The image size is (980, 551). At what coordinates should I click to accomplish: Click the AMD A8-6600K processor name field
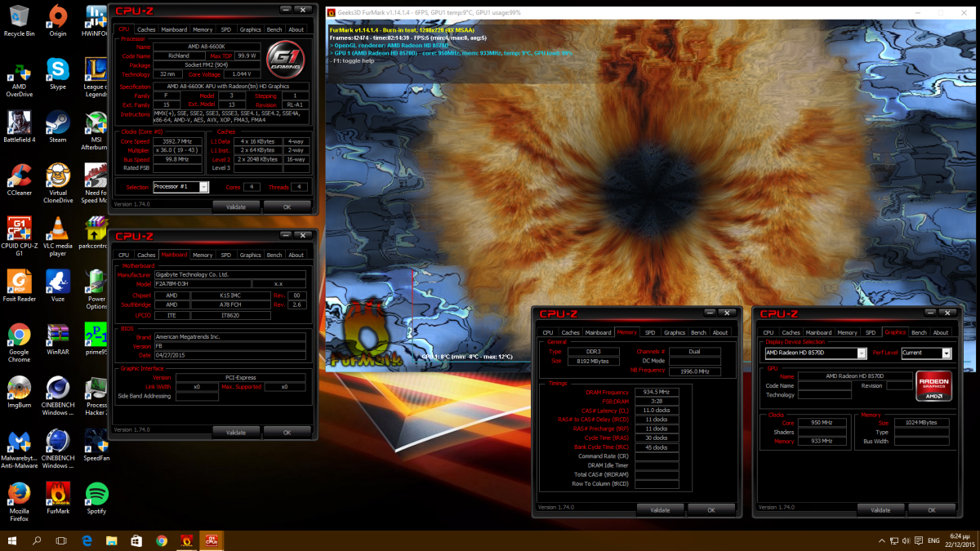[207, 47]
